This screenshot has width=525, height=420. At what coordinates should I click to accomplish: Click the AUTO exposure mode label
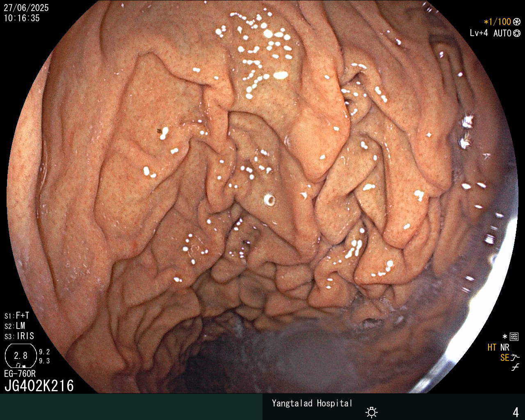coord(502,33)
